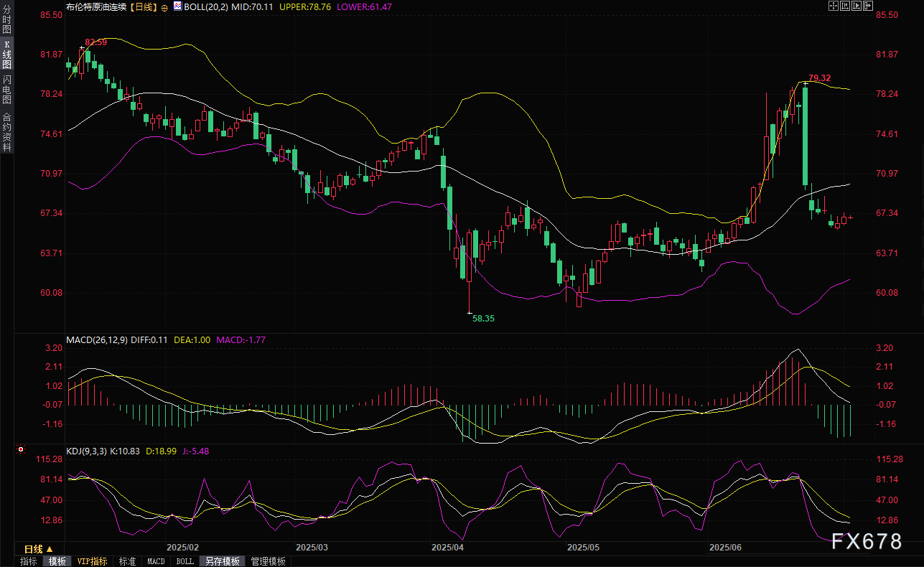Open the MACD(26,12,9) indicator settings label
This screenshot has width=924, height=567.
pyautogui.click(x=96, y=339)
